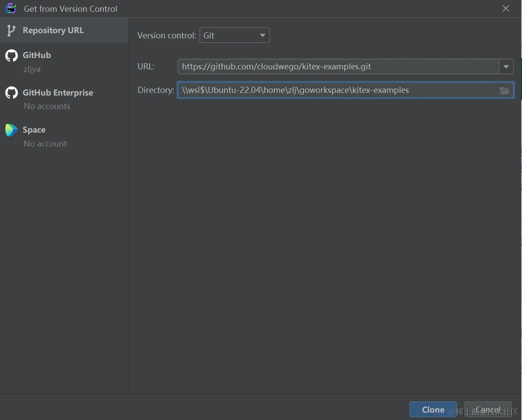Click the 'URL:' label
The width and height of the screenshot is (522, 420).
146,66
